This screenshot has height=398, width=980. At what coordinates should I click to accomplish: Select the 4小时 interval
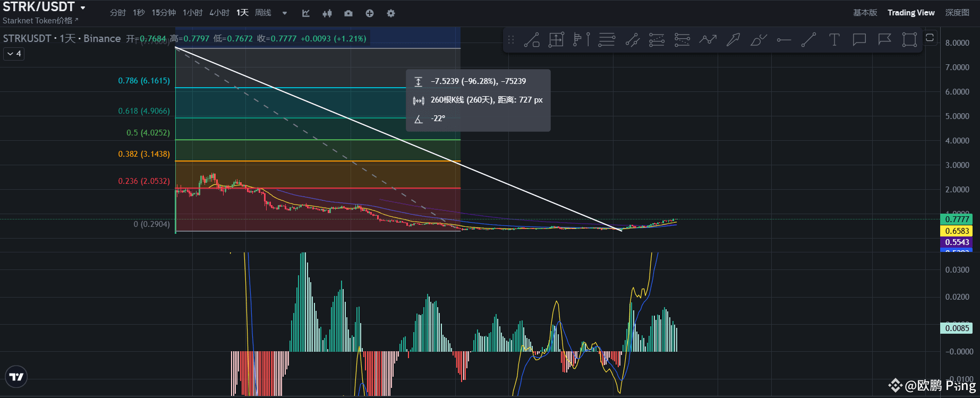(219, 13)
